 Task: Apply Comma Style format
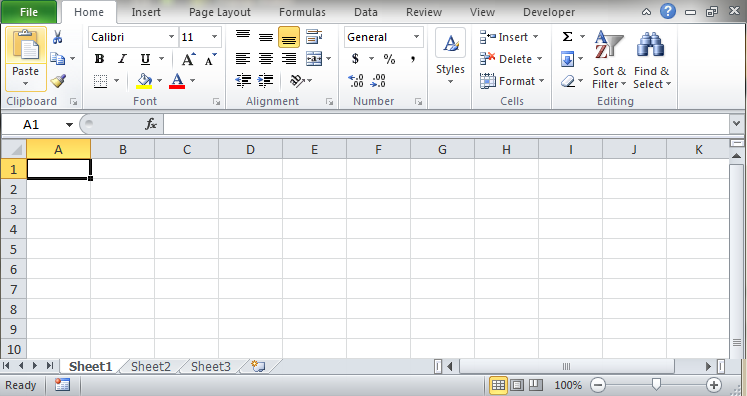pyautogui.click(x=413, y=59)
